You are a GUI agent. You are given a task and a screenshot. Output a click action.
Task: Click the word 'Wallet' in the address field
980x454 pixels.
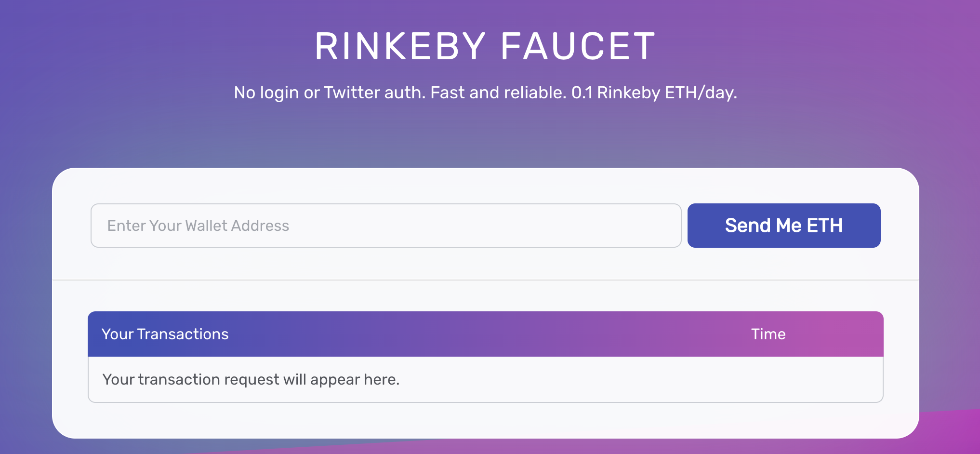coord(206,226)
